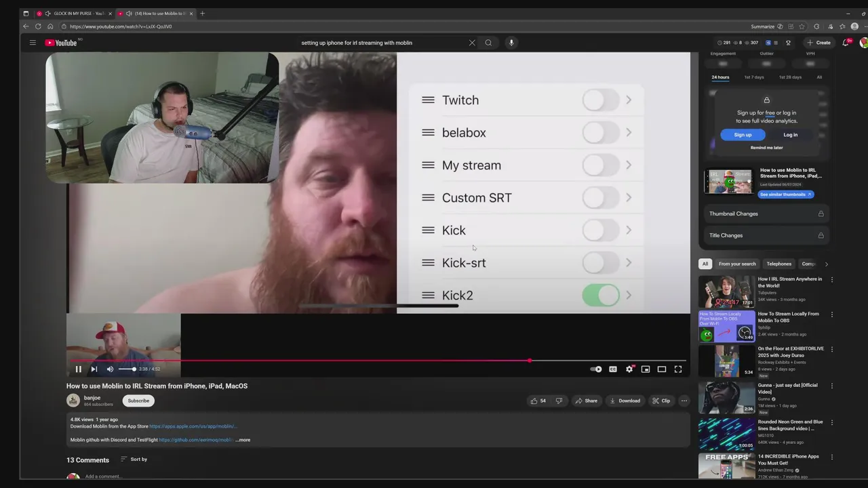This screenshot has width=868, height=488.
Task: Select the All recommendations chip
Action: tap(705, 264)
